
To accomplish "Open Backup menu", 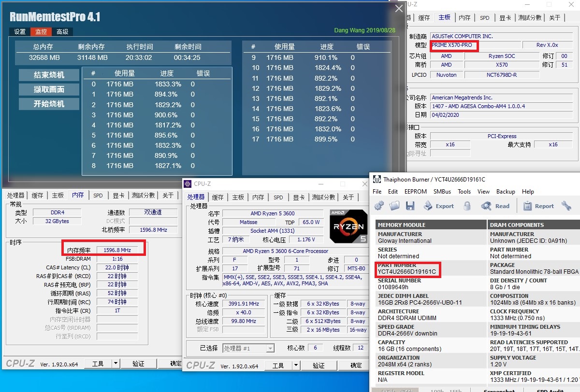I will pos(506,192).
